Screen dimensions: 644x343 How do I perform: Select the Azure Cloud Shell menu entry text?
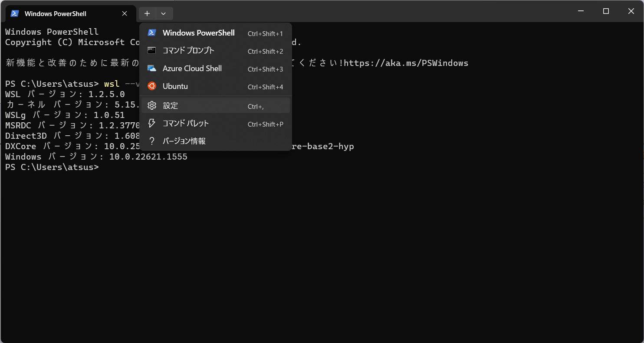pos(192,69)
